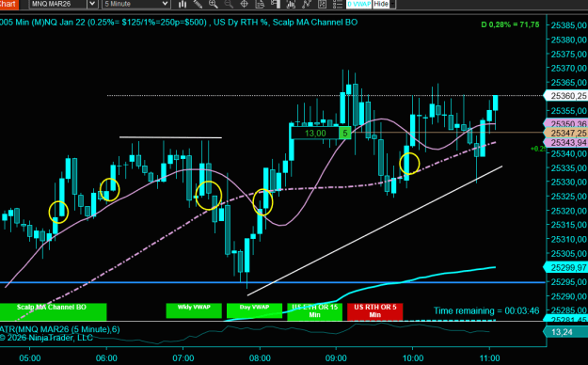Click the chart title text with US Dy RTH %
This screenshot has width=588, height=365.
pyautogui.click(x=179, y=23)
